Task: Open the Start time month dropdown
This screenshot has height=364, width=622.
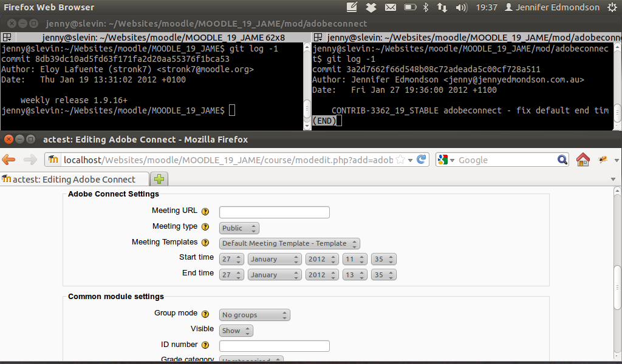Action: click(x=275, y=260)
